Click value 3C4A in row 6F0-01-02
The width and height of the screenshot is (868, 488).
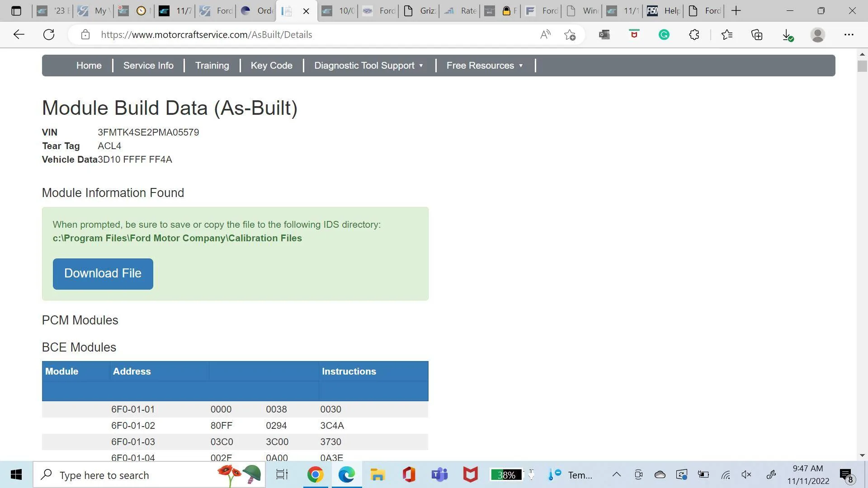point(332,426)
